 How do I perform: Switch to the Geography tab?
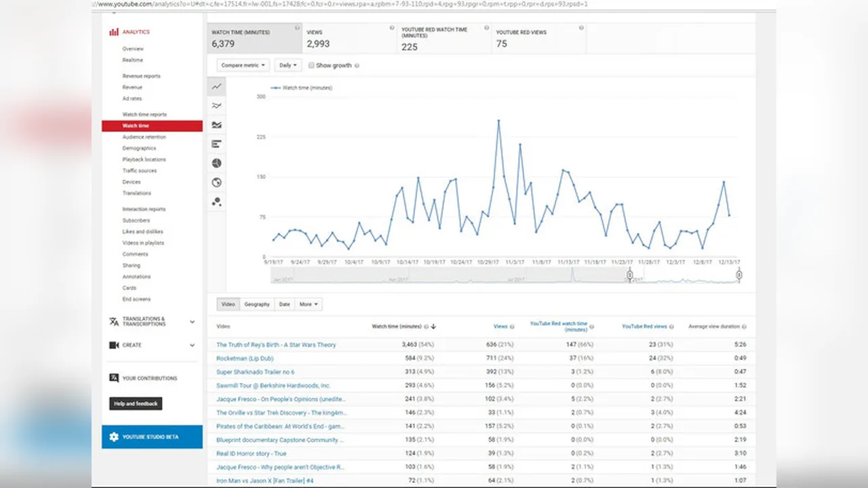257,304
